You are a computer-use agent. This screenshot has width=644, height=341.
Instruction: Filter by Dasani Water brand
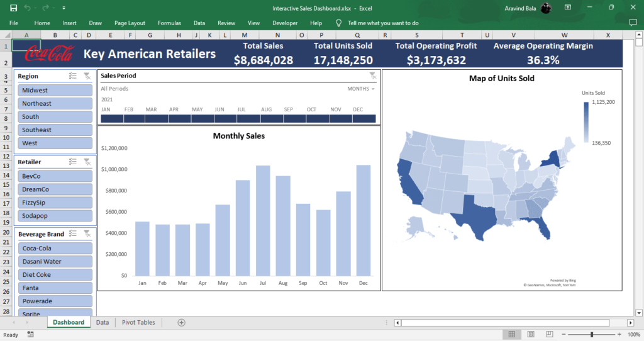pos(55,261)
